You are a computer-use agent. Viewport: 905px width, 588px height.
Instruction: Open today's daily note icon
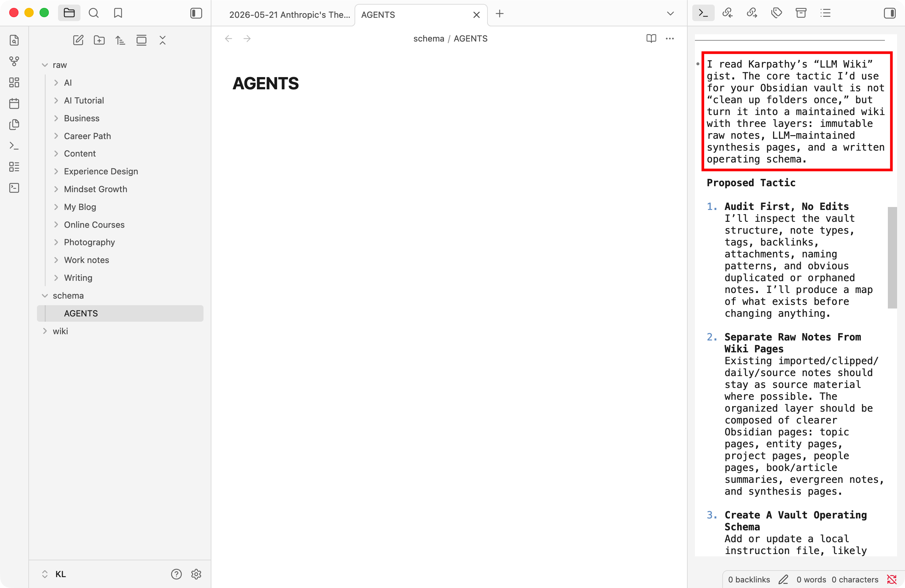(x=14, y=103)
